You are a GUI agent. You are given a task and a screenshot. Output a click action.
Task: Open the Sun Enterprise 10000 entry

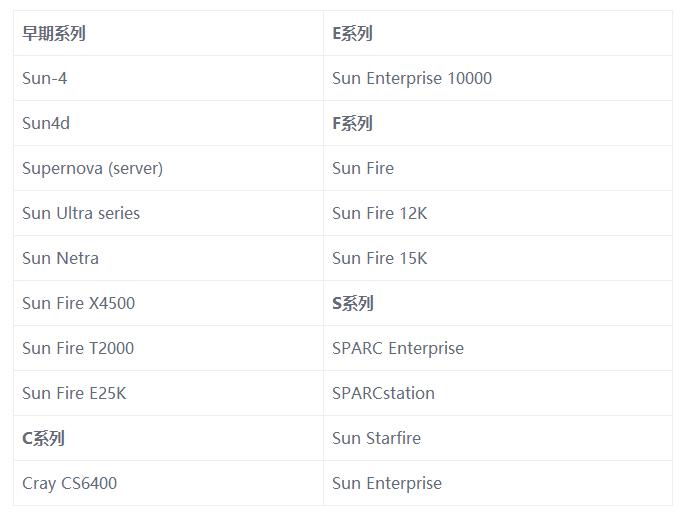412,78
